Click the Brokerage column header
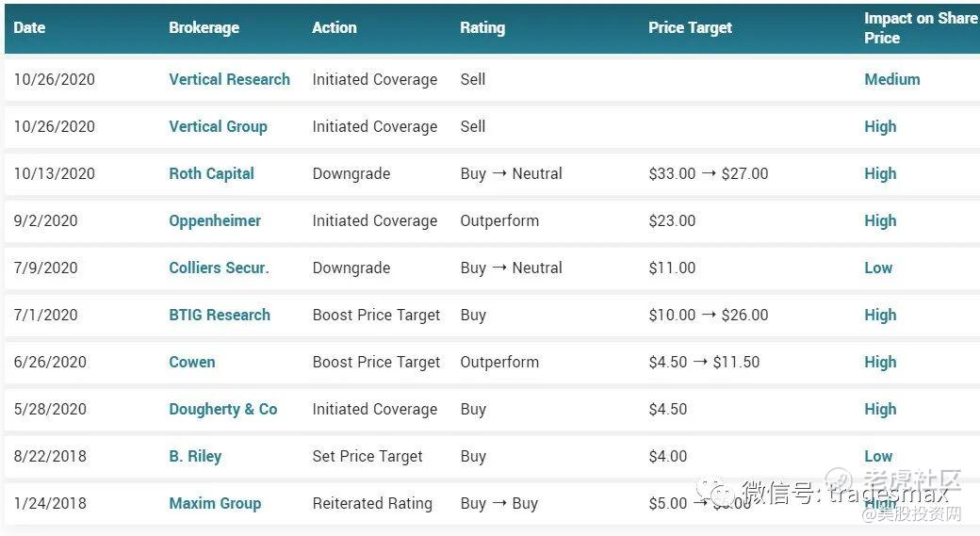 (x=204, y=28)
